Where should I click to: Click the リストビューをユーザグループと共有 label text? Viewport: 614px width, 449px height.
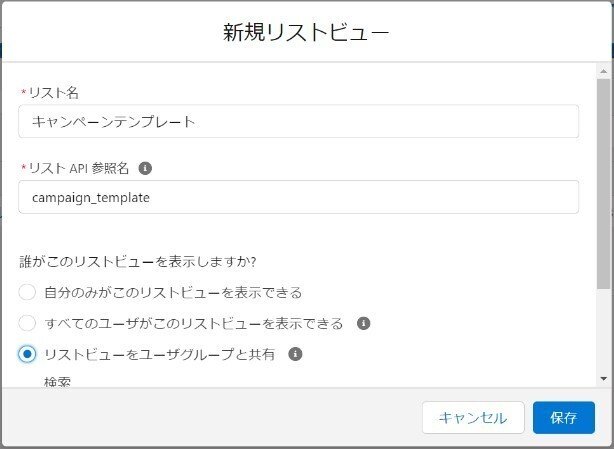click(159, 354)
